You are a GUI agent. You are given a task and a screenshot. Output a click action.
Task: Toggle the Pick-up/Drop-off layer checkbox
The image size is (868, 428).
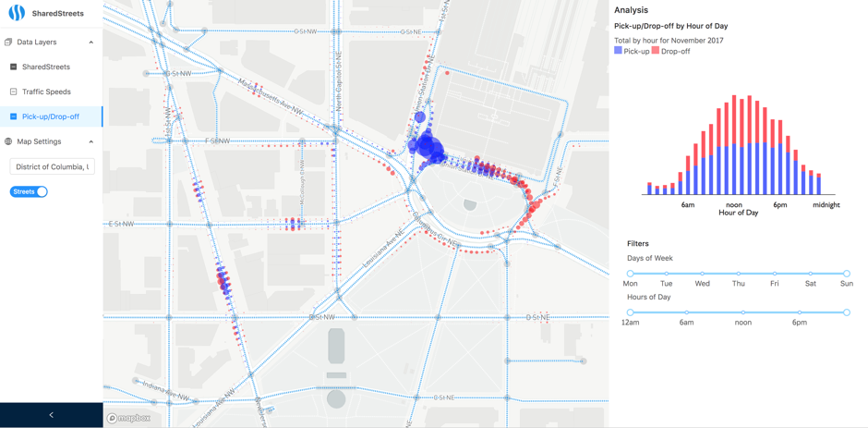pos(14,116)
